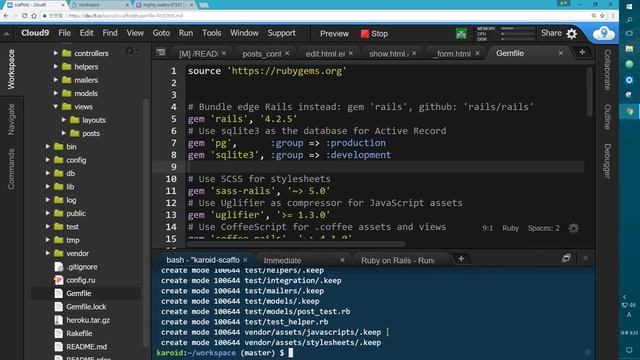Open the editor status bar gear settings
This screenshot has width=640, height=360.
click(x=573, y=228)
